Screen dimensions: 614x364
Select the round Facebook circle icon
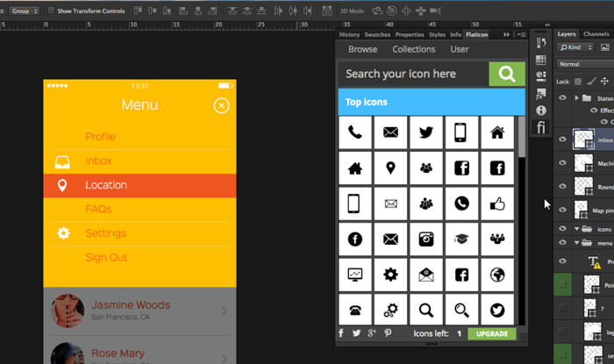coord(354,239)
